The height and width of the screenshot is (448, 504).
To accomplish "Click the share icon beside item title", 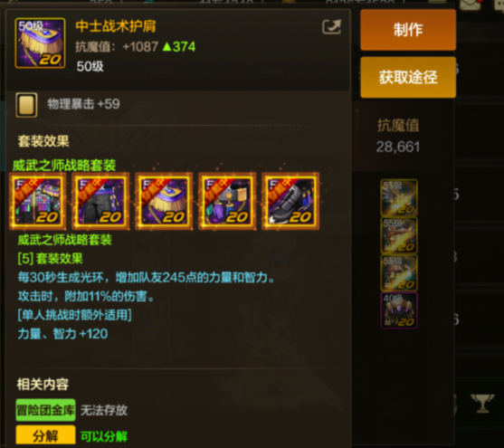I will (331, 26).
